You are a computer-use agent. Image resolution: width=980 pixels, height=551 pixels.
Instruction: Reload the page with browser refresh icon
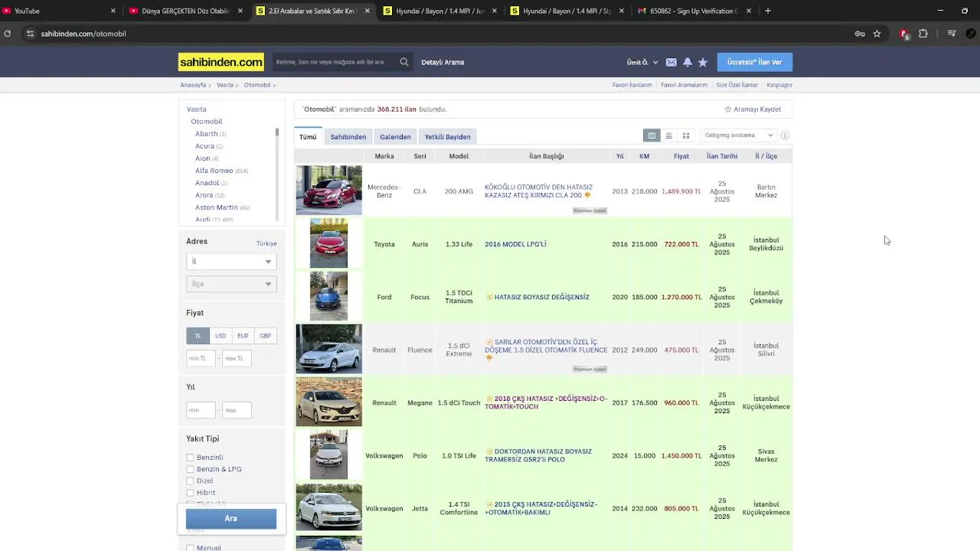click(8, 34)
